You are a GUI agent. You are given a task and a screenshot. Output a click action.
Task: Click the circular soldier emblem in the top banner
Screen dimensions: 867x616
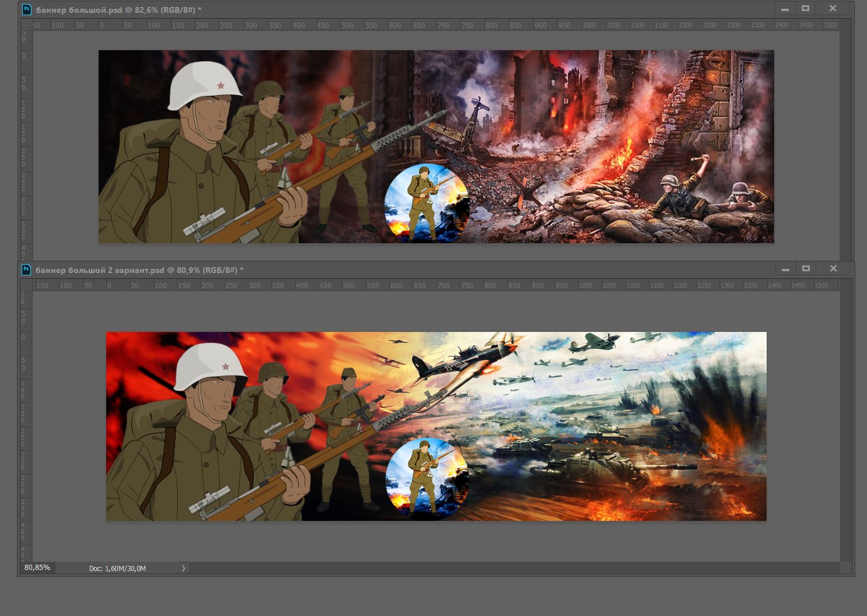pos(426,203)
